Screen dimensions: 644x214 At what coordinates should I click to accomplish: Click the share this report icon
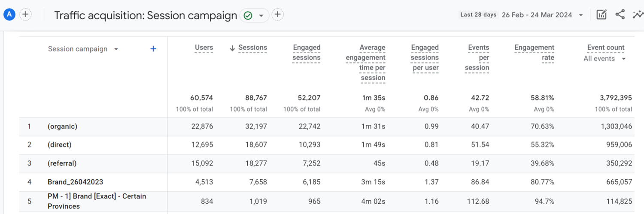tap(620, 15)
